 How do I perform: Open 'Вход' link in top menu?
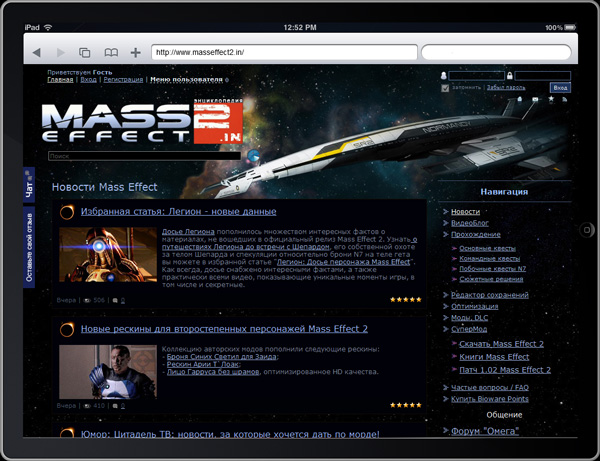tap(88, 80)
